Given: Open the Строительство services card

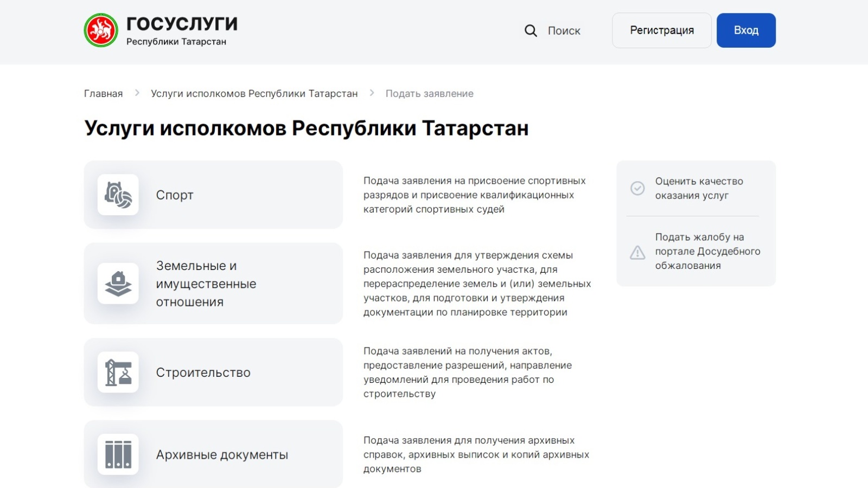Looking at the screenshot, I should (213, 373).
